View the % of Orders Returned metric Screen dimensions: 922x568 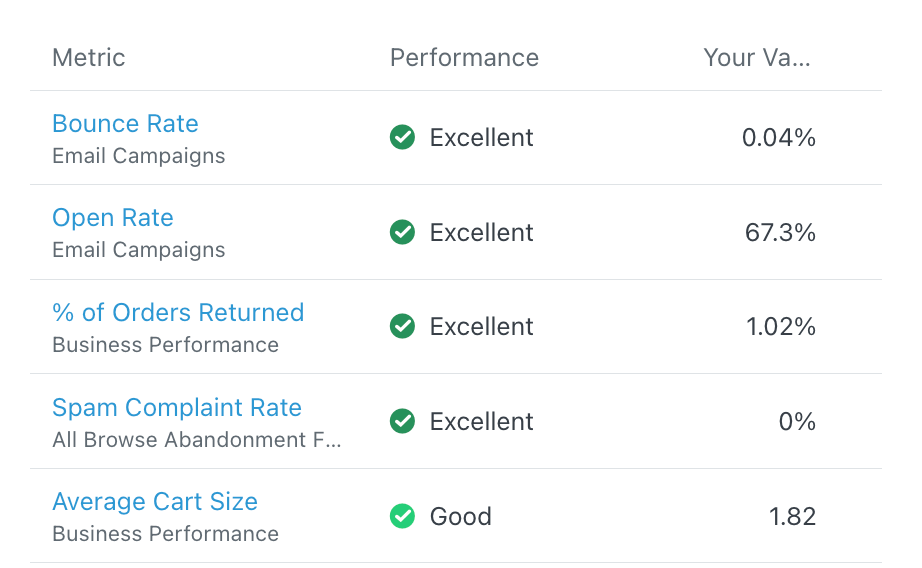(178, 313)
